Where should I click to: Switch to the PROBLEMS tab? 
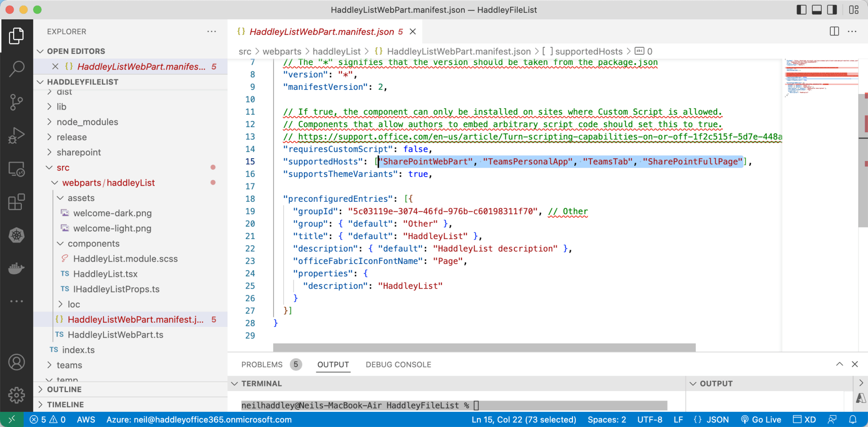[x=262, y=365]
